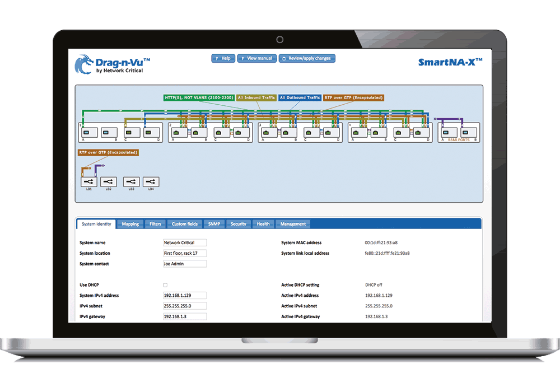Click the Active IPv4 subnet value 255.255.255.0
Viewport: 560px width, 392px height.
[x=379, y=306]
